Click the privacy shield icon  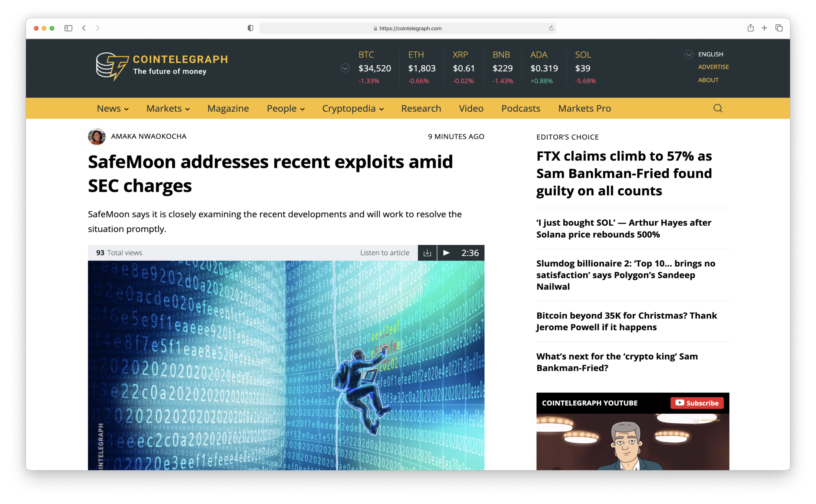click(250, 28)
